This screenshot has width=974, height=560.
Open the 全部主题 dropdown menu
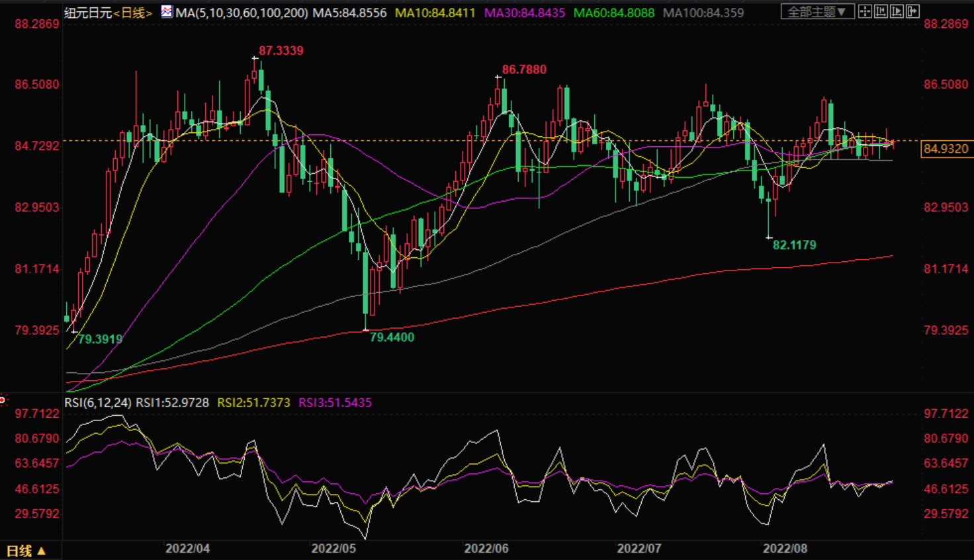tap(817, 12)
